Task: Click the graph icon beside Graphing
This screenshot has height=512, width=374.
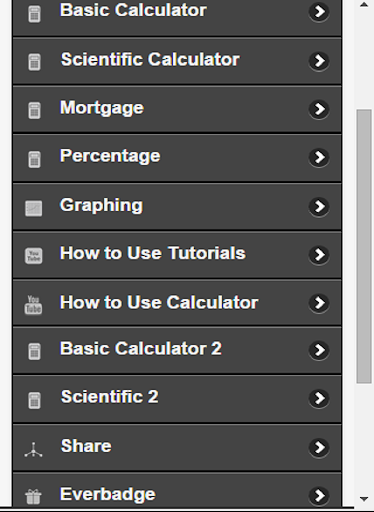Action: 34,208
